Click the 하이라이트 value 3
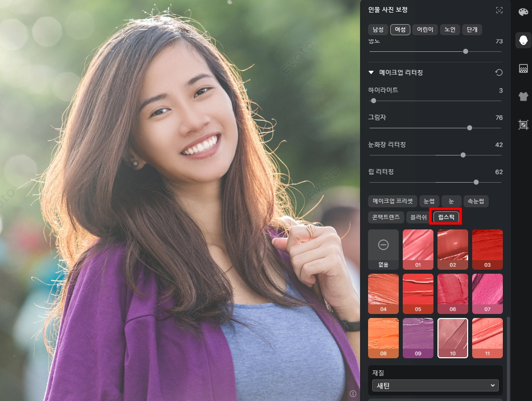 (x=501, y=91)
